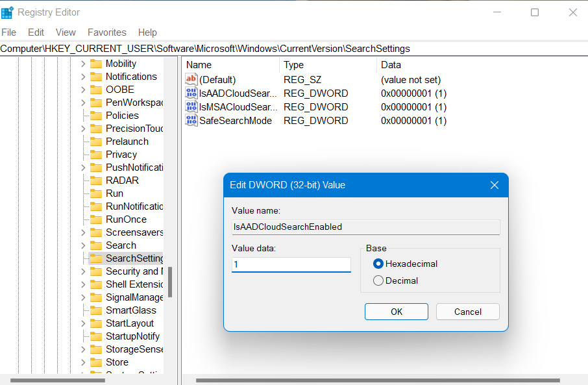
Task: Click the Policies folder icon
Action: (x=96, y=116)
